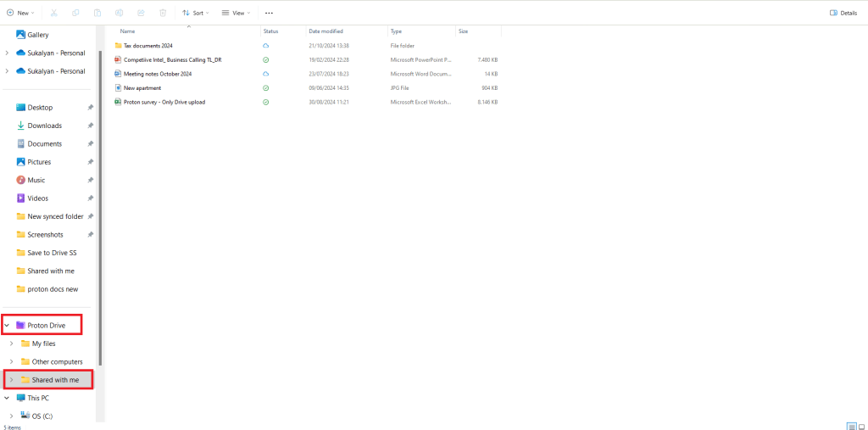
Task: Expand the OS (C:) drive chevron
Action: 11,416
